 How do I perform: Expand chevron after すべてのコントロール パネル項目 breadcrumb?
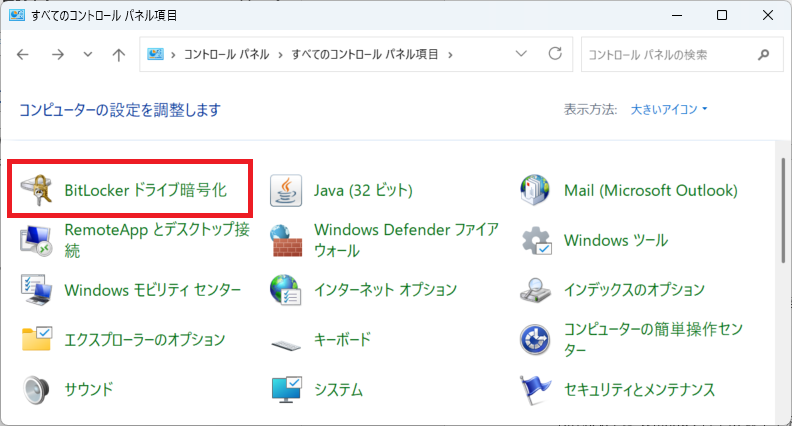(450, 55)
